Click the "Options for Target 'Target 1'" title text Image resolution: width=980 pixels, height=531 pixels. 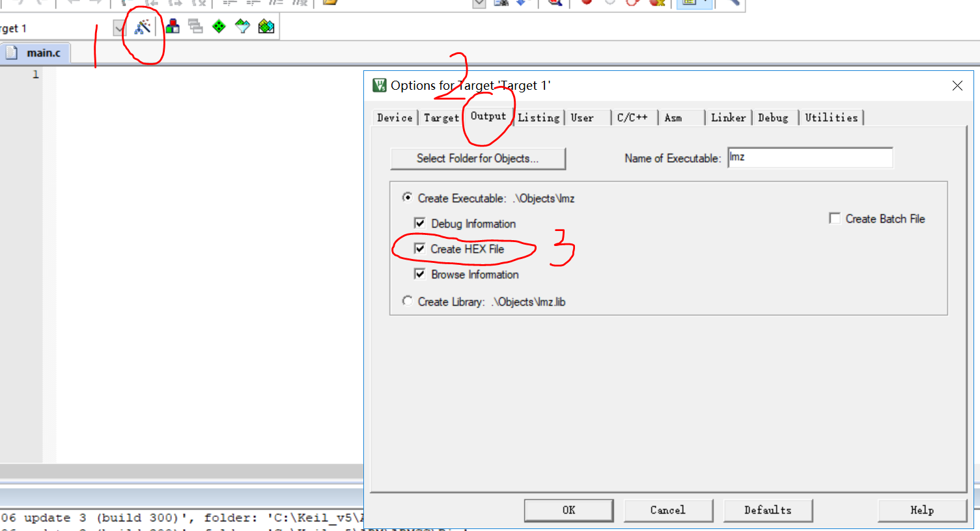click(470, 85)
